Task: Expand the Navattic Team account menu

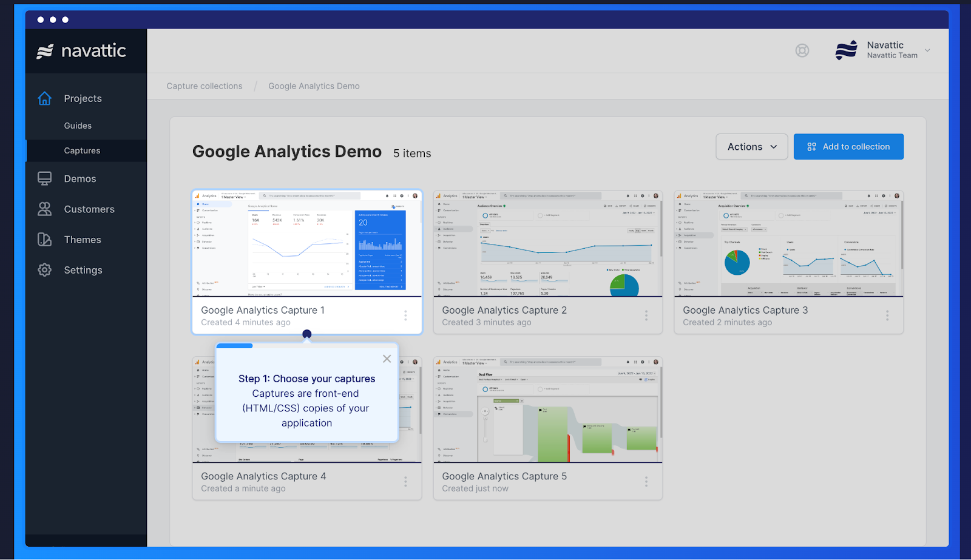Action: (x=927, y=50)
